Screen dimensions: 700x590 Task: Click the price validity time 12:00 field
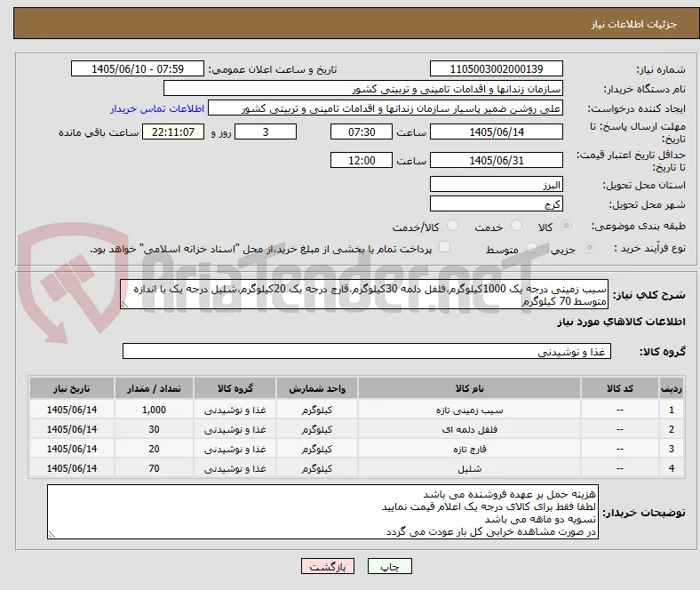click(x=362, y=160)
